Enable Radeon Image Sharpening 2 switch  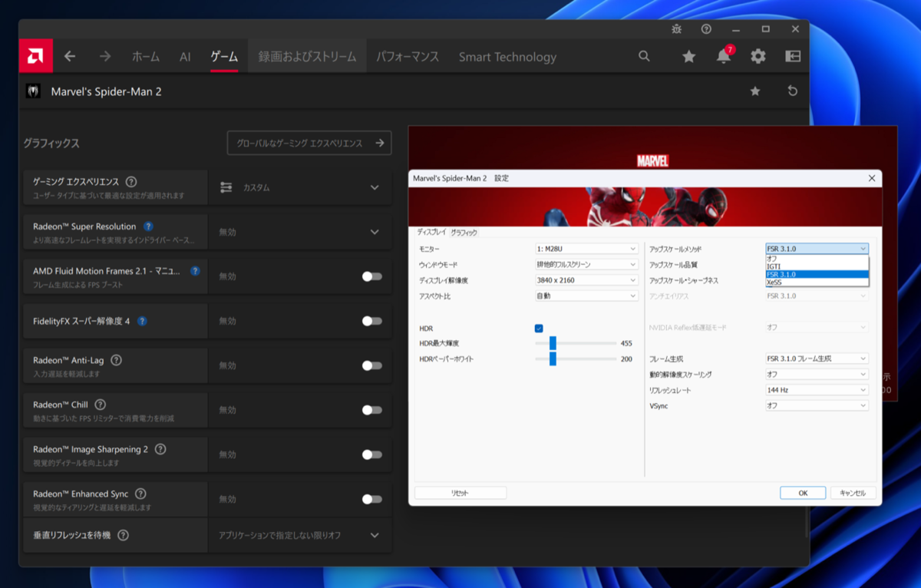(372, 454)
